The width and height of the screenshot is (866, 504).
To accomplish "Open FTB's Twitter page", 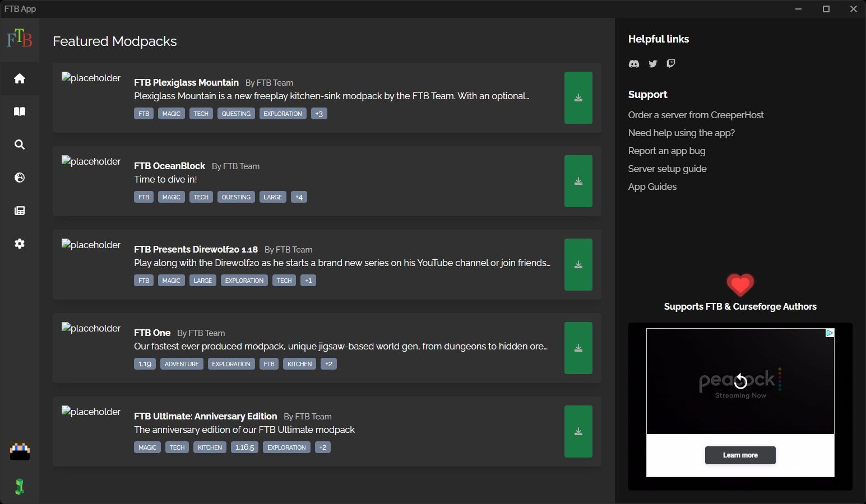I will (x=652, y=63).
